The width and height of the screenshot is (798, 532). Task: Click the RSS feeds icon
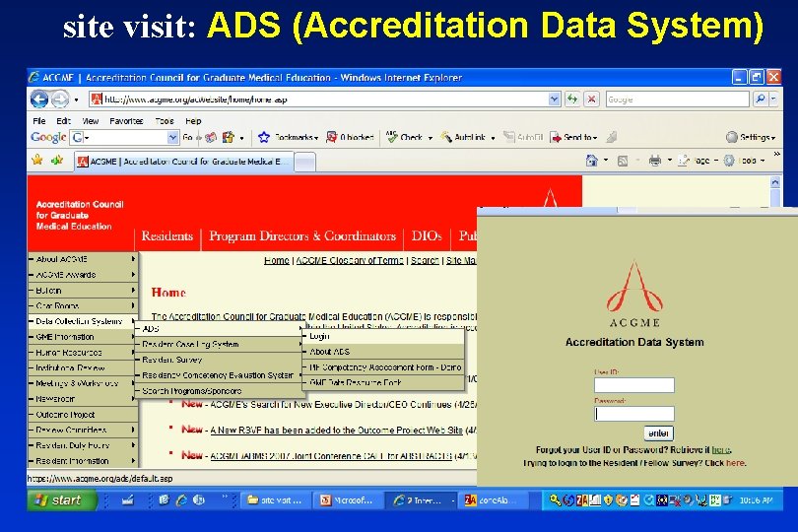pos(622,161)
